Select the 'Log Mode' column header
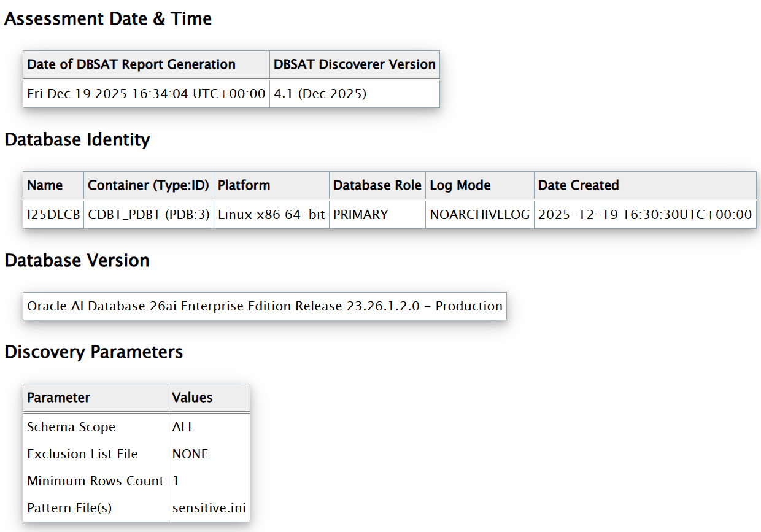This screenshot has width=761, height=532. tap(480, 185)
